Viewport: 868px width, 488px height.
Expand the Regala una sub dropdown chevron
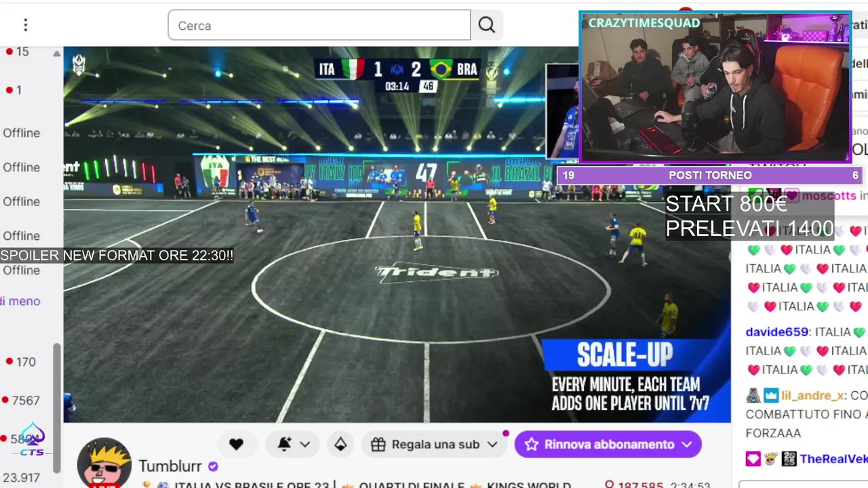[x=492, y=445]
